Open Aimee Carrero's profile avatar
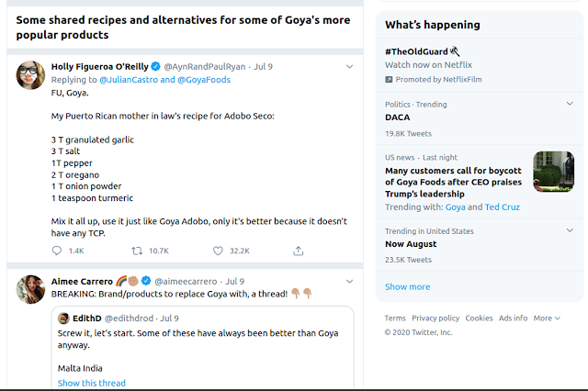 tap(31, 287)
